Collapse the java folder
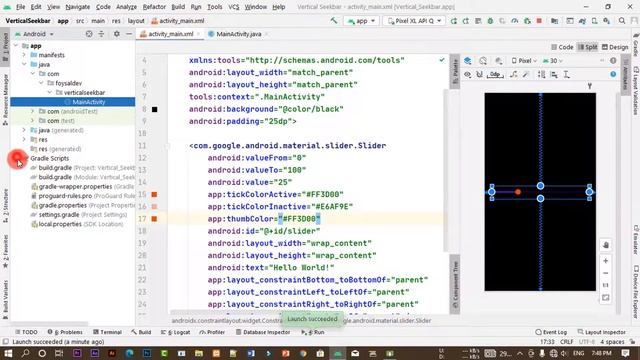 pos(24,64)
